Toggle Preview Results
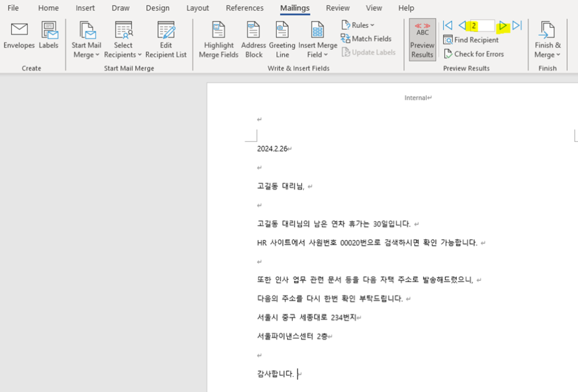578x392 pixels. [x=422, y=40]
